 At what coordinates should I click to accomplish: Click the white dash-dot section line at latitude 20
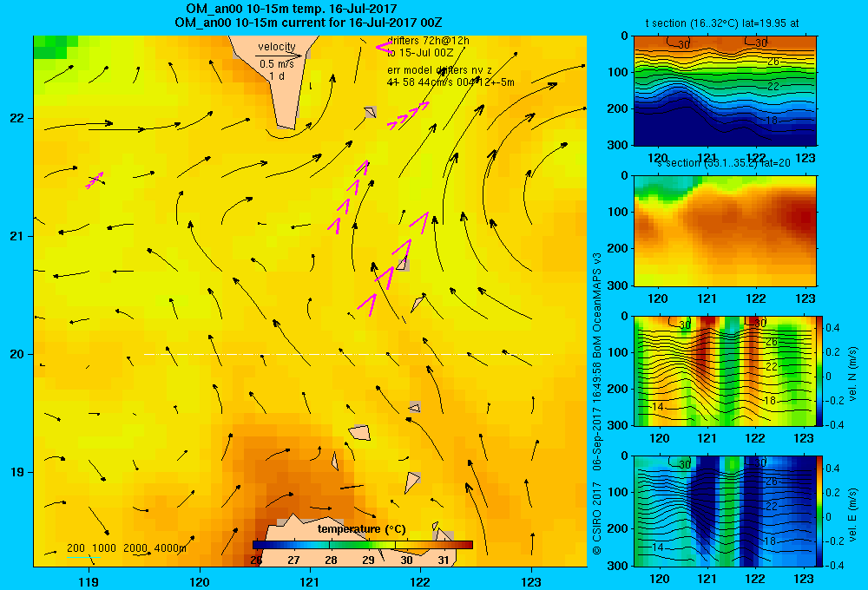point(348,354)
